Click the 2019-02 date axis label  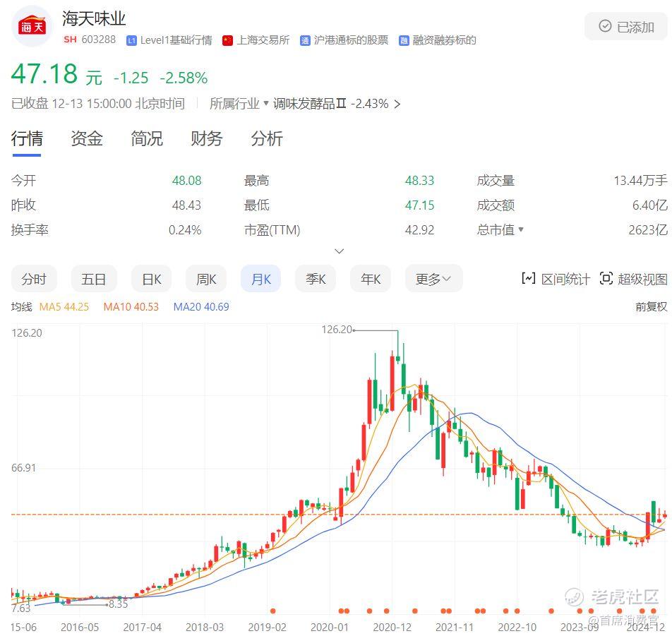click(x=267, y=628)
